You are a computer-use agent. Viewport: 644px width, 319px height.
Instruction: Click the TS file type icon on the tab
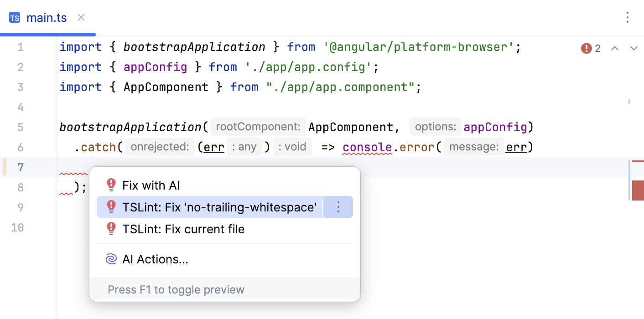[14, 17]
